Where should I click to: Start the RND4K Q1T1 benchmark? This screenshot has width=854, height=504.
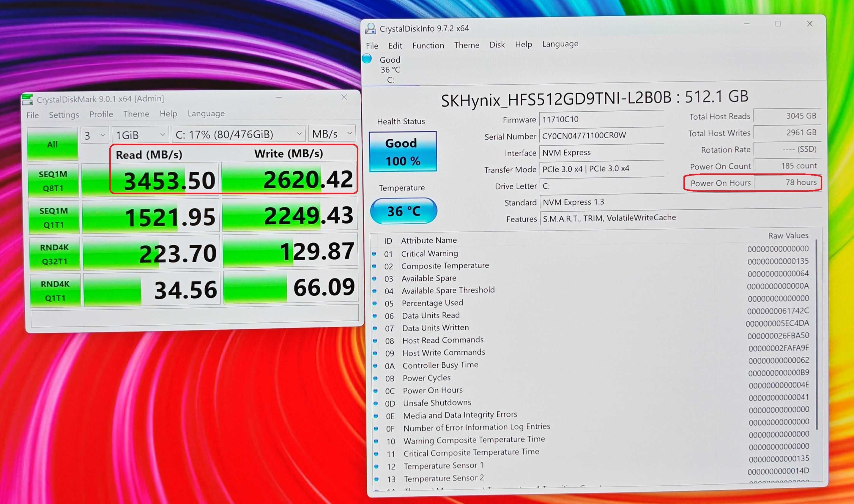55,291
